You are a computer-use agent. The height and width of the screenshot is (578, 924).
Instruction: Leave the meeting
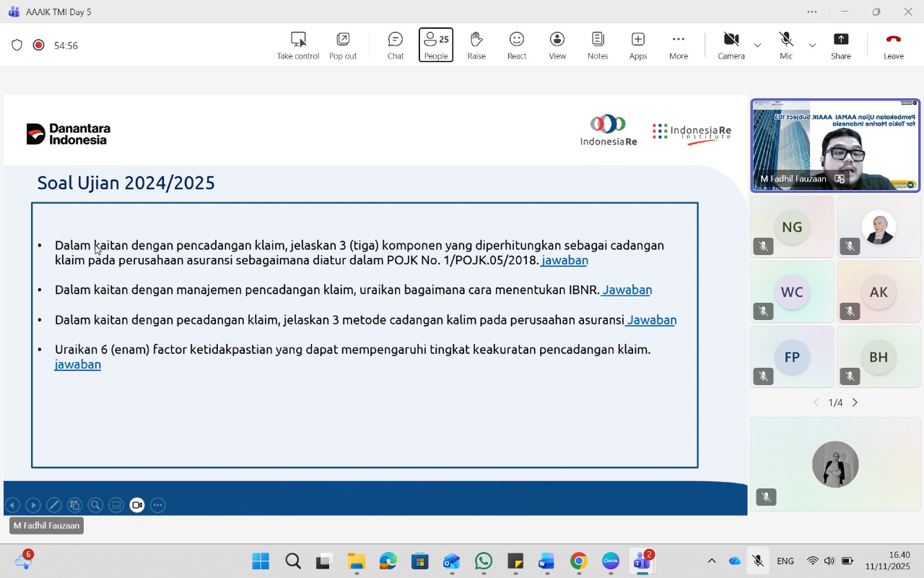pos(893,45)
